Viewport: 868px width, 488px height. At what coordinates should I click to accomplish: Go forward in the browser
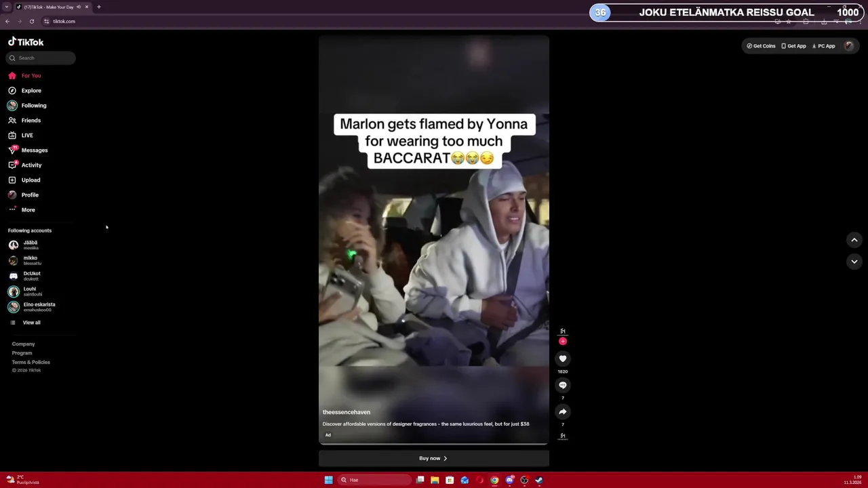(19, 21)
